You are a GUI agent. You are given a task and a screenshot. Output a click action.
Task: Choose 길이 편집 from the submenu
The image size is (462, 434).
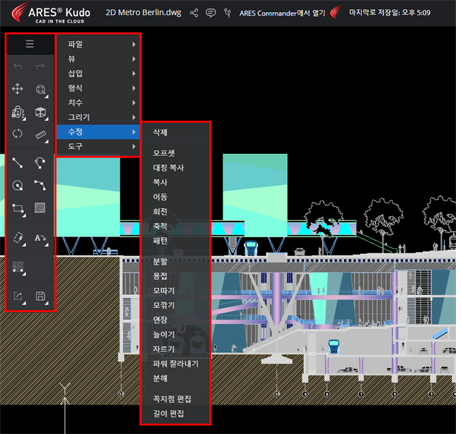coord(176,414)
